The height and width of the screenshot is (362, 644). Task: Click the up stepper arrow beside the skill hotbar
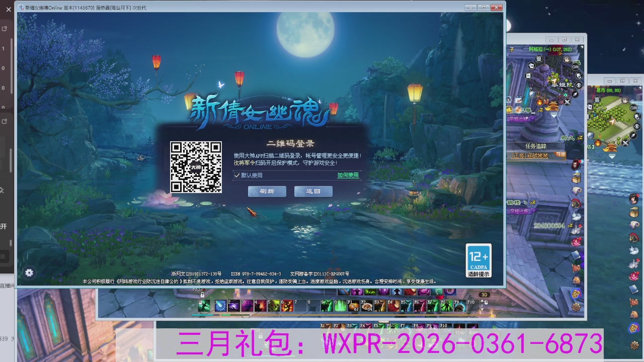click(x=482, y=300)
